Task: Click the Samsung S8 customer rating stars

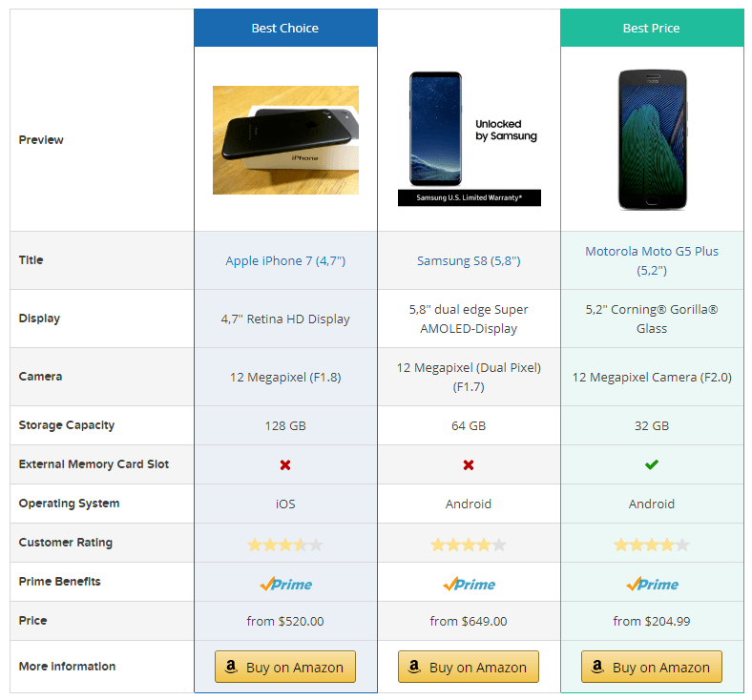Action: pos(469,545)
